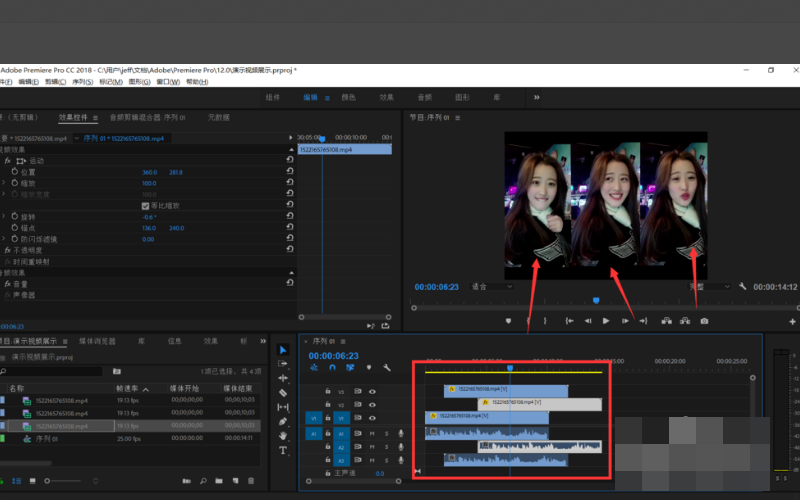The height and width of the screenshot is (500, 800).
Task: Click Extract button in Program monitor
Action: coord(685,321)
